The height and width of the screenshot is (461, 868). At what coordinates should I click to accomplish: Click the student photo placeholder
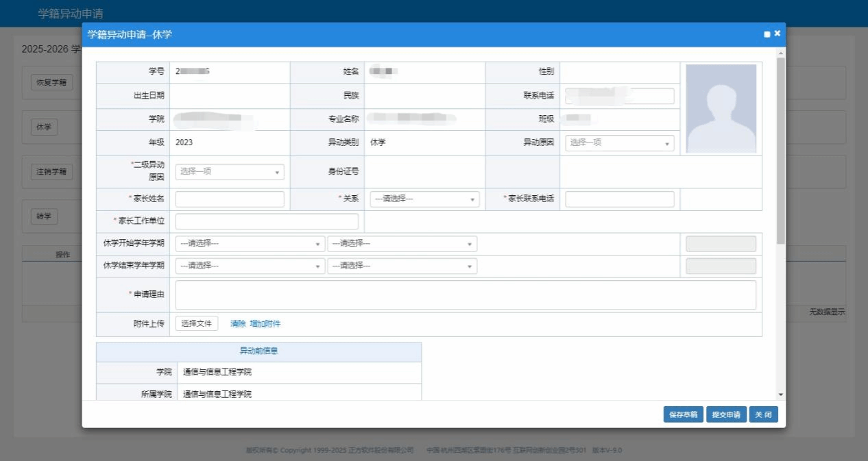(x=721, y=108)
